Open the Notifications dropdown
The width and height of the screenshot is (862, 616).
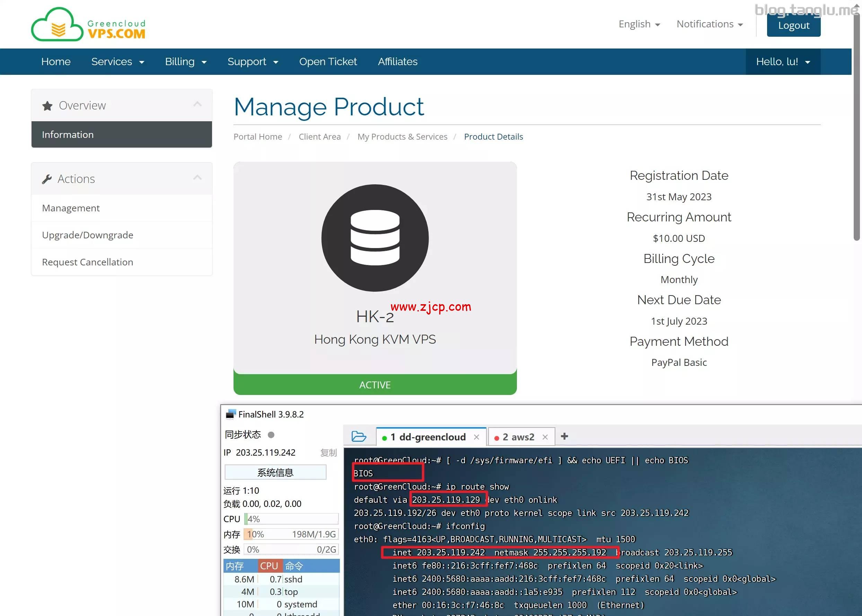(709, 24)
